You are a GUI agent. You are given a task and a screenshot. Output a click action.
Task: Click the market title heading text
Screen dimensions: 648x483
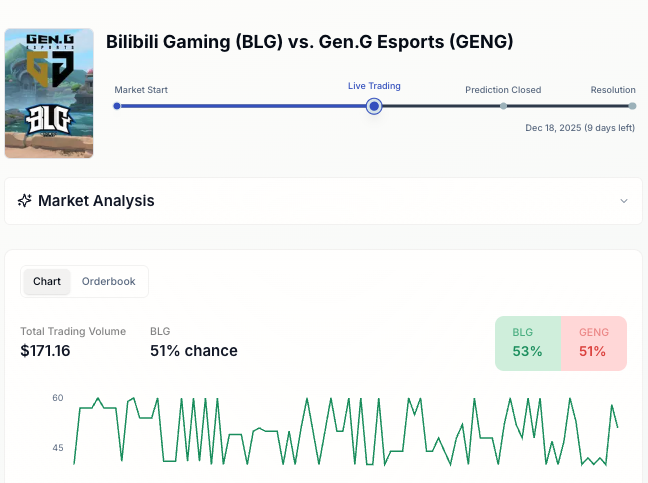pos(310,42)
